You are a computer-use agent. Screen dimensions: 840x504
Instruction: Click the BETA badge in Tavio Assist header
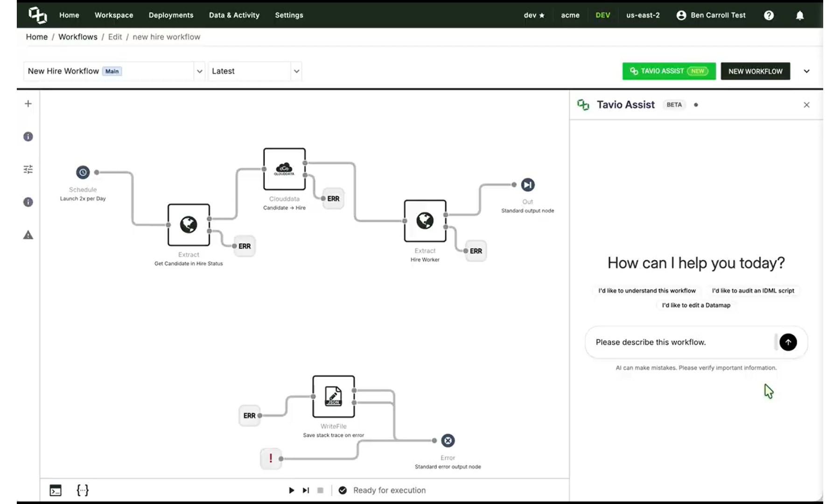(x=674, y=105)
